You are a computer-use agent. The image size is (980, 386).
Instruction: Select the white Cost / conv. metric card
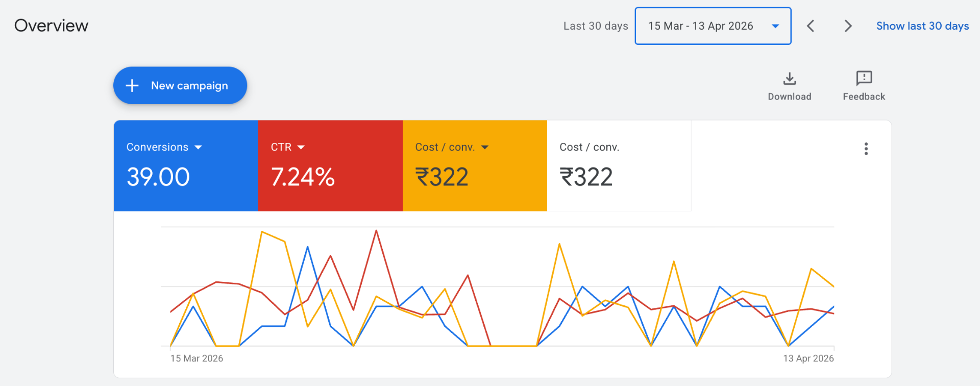[619, 166]
